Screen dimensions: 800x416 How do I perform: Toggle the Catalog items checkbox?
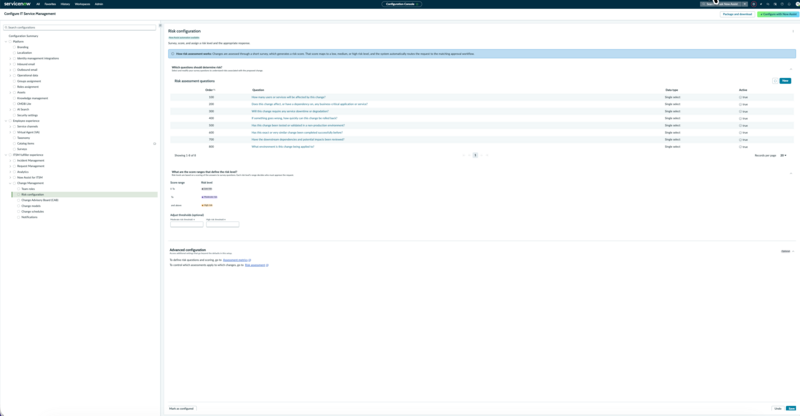[x=14, y=143]
